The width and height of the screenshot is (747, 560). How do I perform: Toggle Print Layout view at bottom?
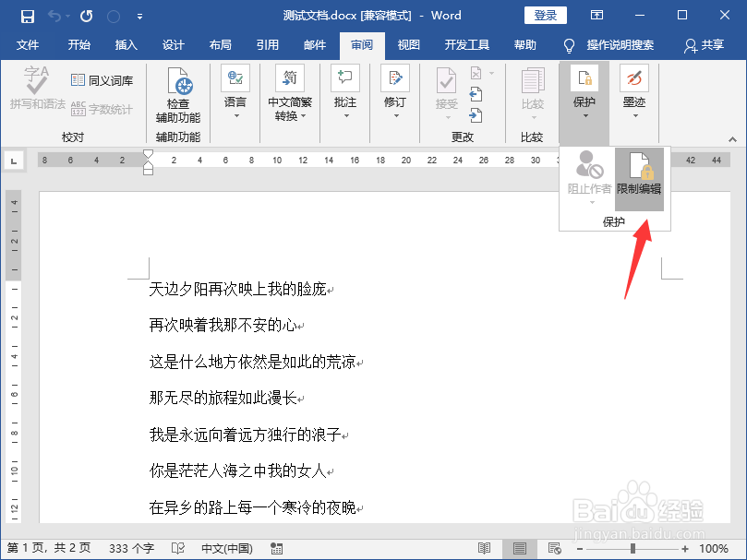(520, 549)
